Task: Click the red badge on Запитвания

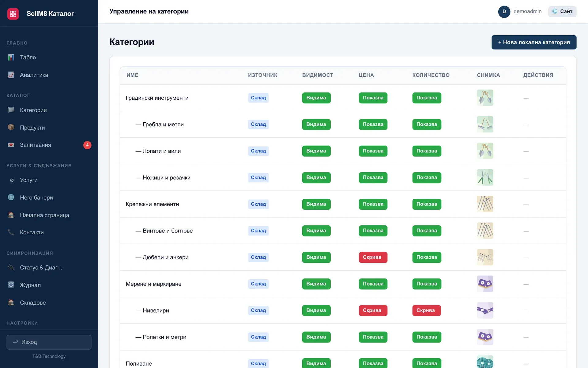Action: pos(87,145)
